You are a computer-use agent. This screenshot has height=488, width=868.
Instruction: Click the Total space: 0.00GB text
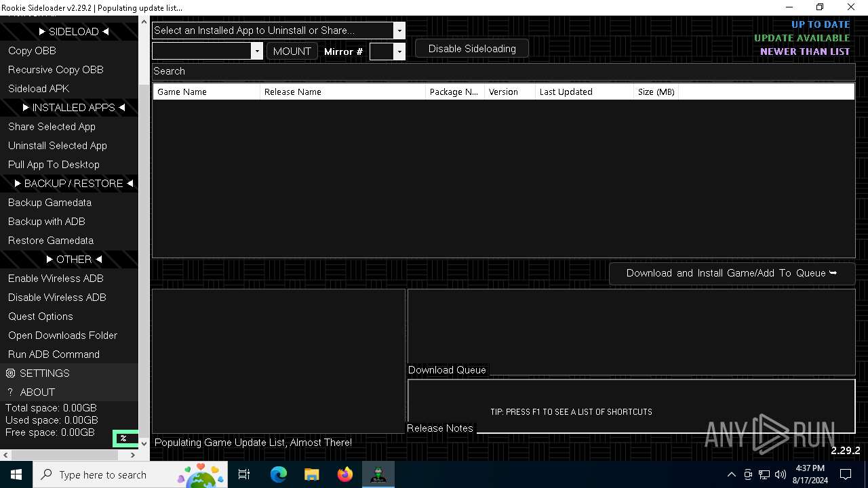51,408
